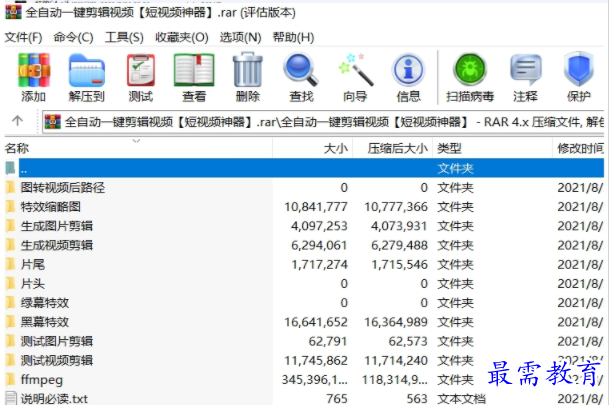Open the 命令(C) menu
609x405 pixels.
click(x=73, y=37)
